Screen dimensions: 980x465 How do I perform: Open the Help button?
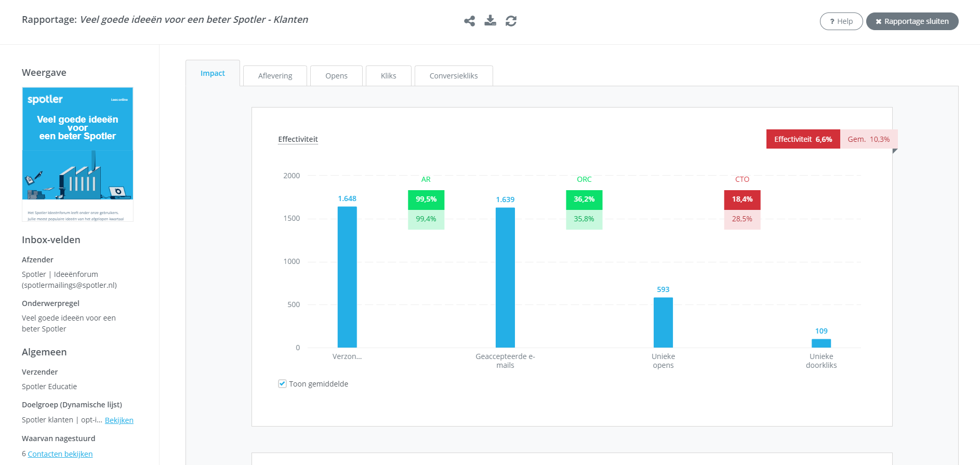tap(841, 21)
